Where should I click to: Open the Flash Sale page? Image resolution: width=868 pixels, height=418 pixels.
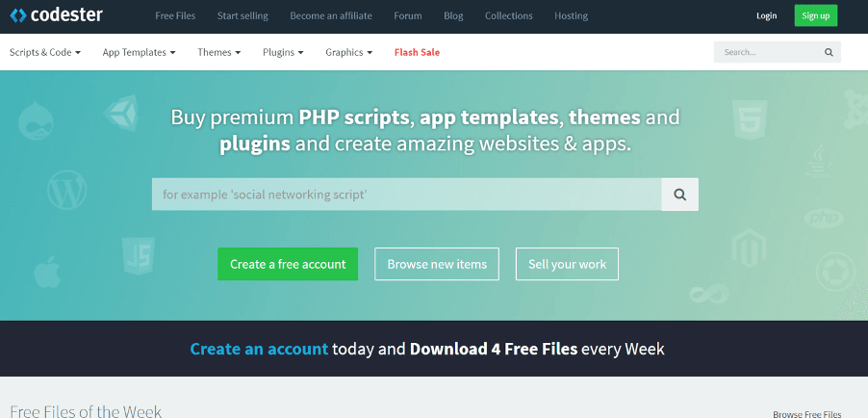[417, 52]
